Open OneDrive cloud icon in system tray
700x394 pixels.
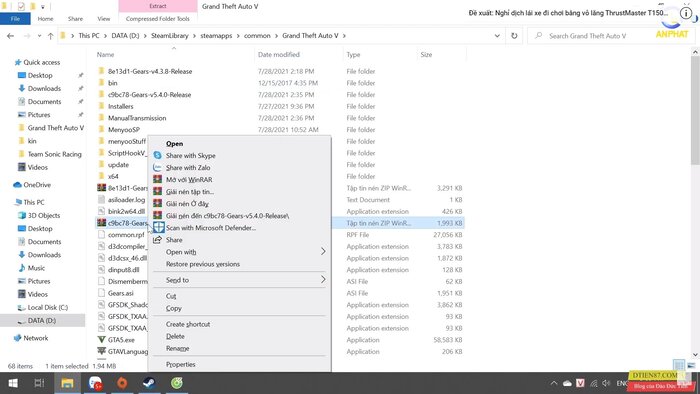click(567, 383)
